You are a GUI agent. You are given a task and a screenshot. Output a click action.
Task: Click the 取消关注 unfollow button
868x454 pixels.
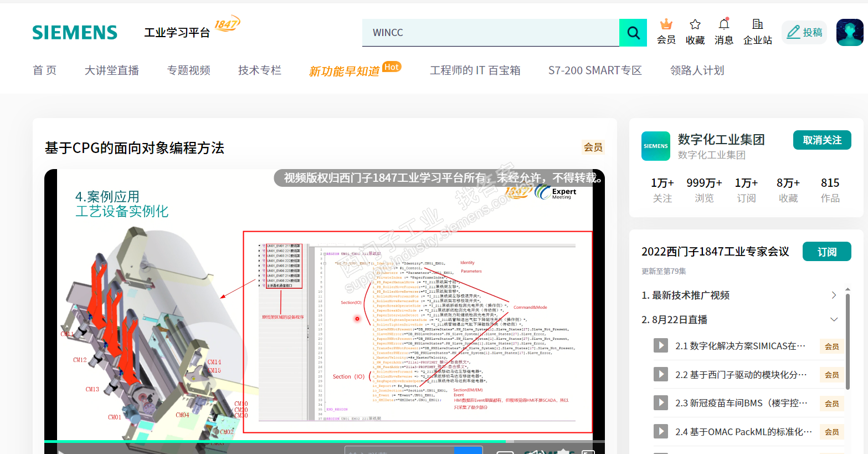point(822,140)
